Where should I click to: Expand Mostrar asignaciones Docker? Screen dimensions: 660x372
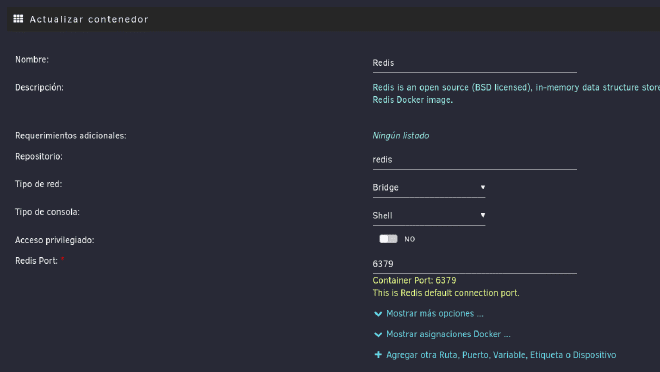[x=448, y=334]
